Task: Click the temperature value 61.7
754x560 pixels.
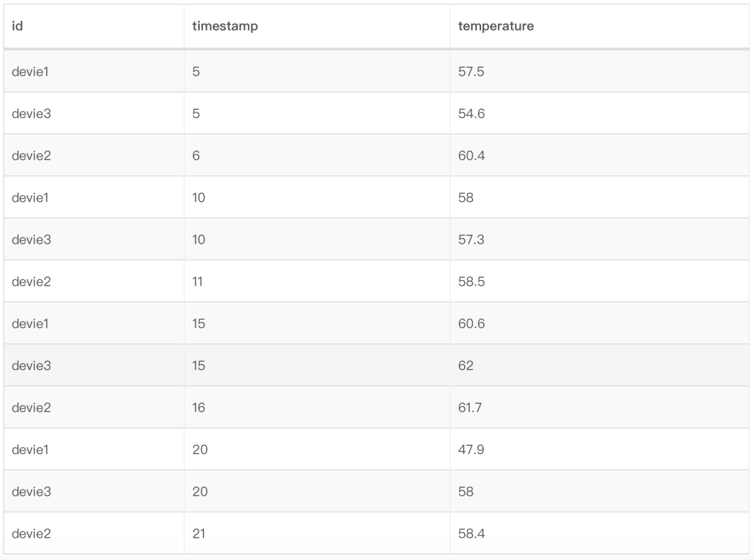Action: point(471,407)
